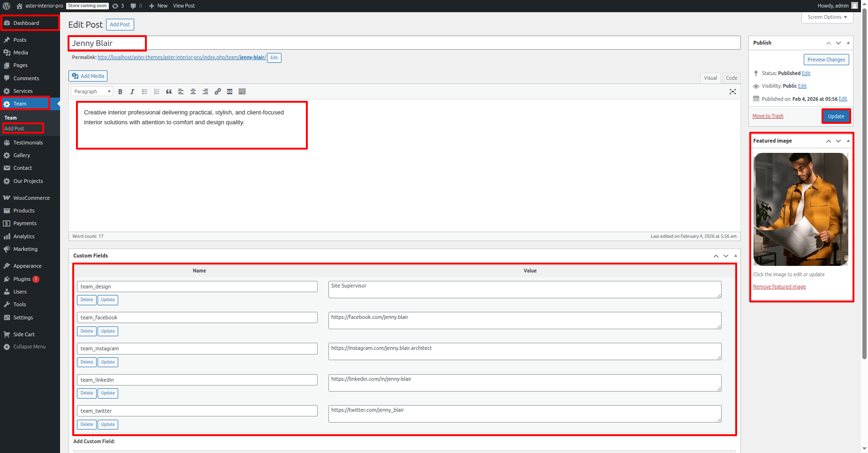The image size is (868, 453).
Task: Click the insert link icon
Action: tap(218, 92)
